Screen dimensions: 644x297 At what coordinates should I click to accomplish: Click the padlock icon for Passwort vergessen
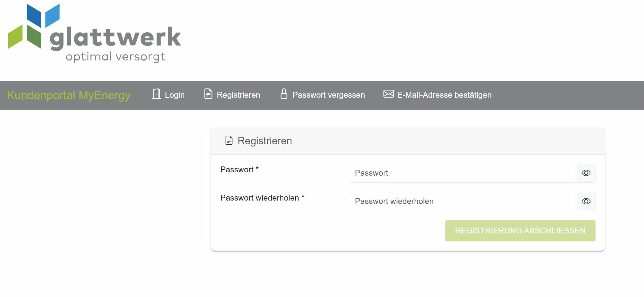[284, 94]
